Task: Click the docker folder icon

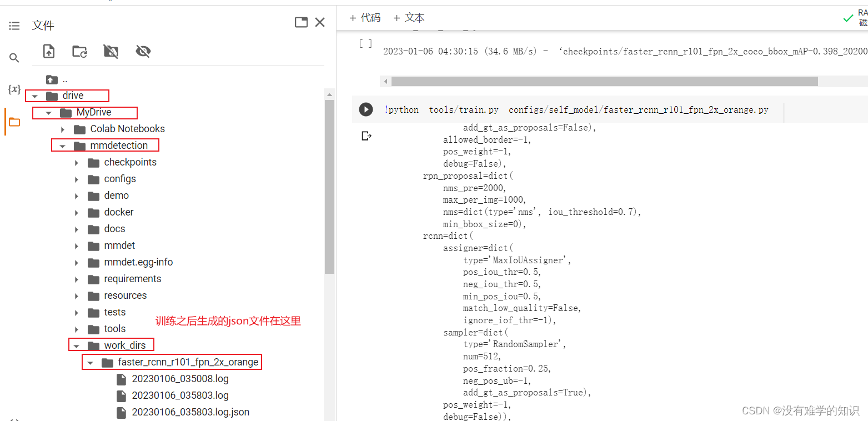Action: click(x=93, y=212)
